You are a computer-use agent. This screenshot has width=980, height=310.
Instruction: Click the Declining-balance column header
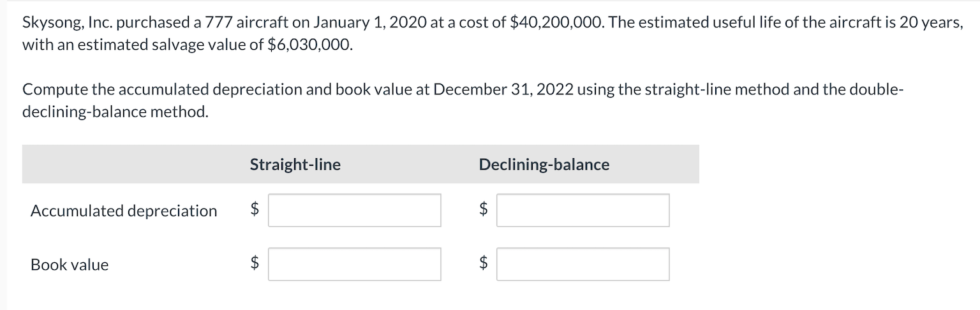544,165
